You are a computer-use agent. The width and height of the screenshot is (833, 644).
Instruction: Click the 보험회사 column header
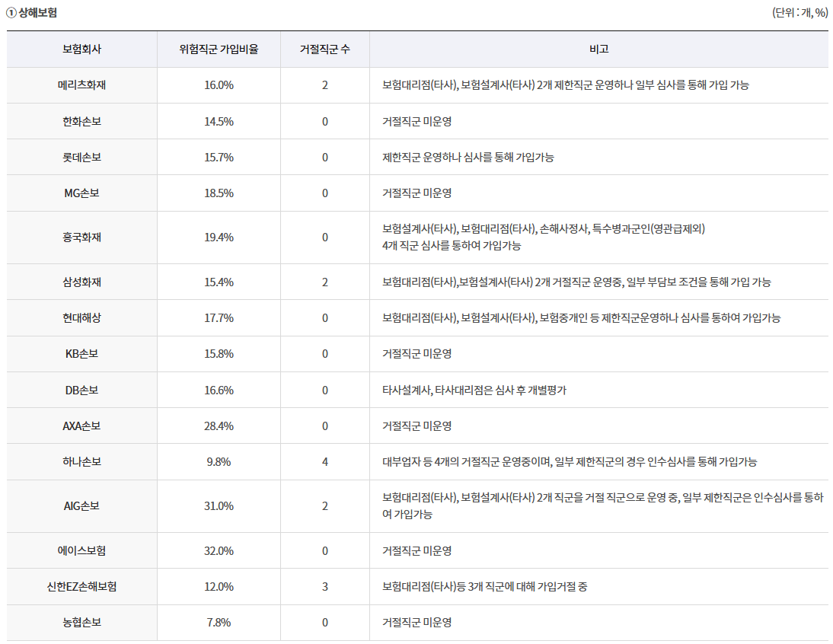81,49
